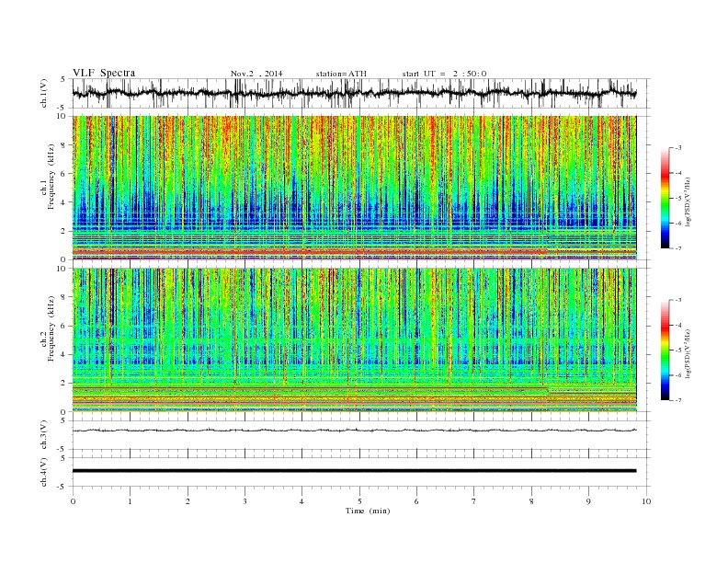728x563 pixels.
Task: Click the "3" tick label on time axis
Action: (x=245, y=501)
